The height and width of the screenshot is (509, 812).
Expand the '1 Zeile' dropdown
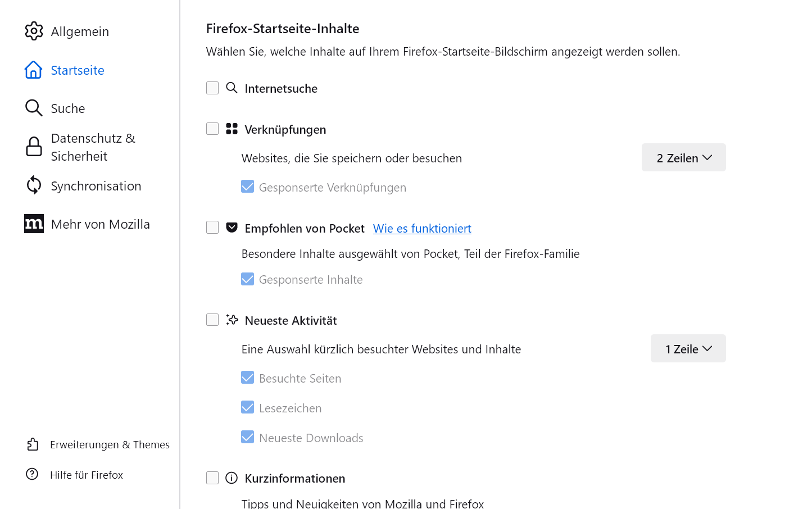pyautogui.click(x=688, y=349)
